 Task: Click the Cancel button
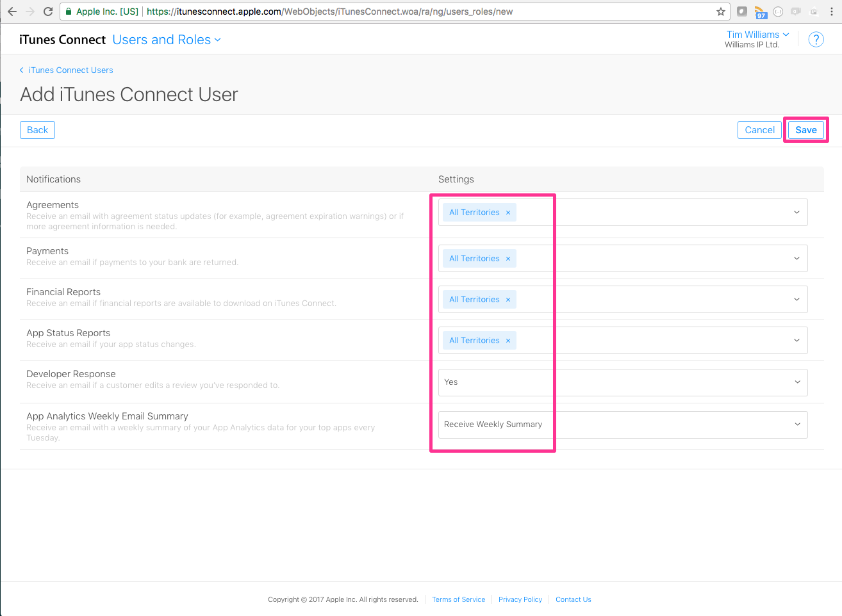759,130
